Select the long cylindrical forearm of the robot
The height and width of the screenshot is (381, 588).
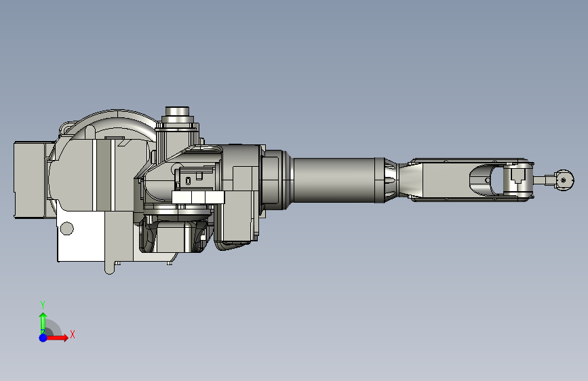[334, 180]
